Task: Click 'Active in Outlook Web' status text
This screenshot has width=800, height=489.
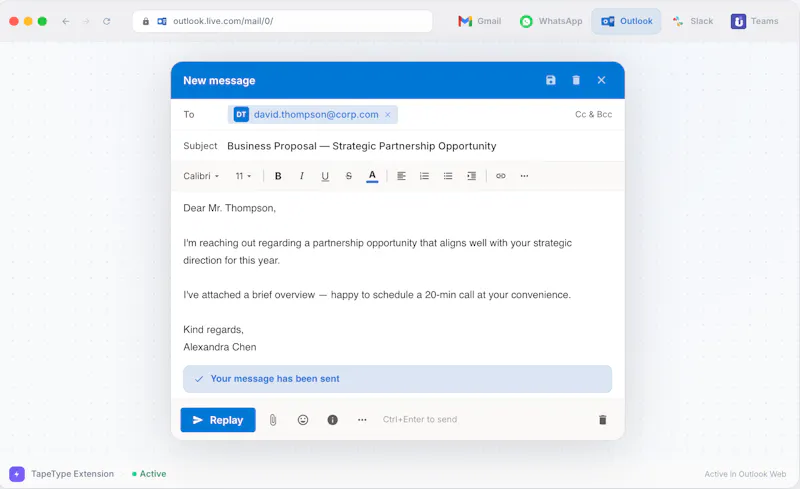Action: 745,474
